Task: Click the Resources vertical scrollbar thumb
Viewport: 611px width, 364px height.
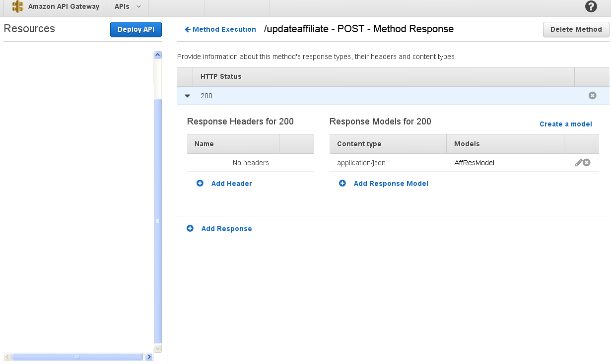Action: click(158, 221)
